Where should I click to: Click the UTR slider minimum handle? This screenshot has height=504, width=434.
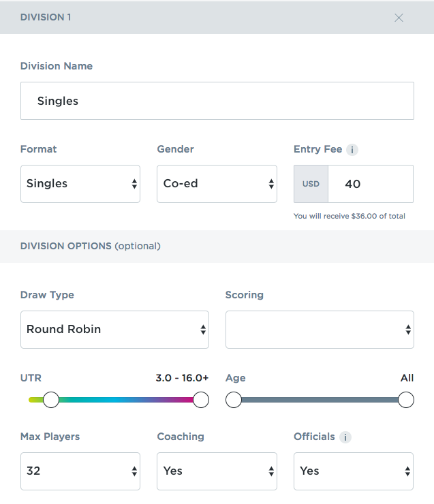(51, 400)
